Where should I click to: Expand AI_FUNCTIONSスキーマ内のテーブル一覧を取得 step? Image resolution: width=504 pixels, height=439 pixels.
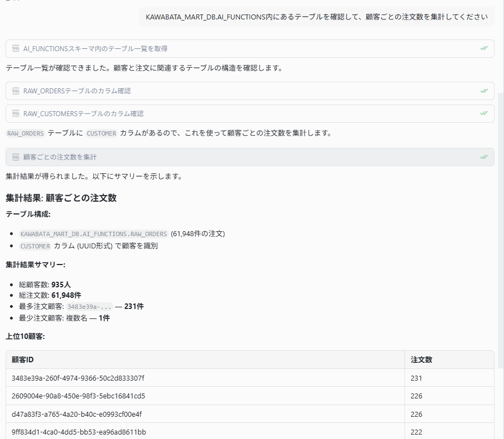[249, 48]
